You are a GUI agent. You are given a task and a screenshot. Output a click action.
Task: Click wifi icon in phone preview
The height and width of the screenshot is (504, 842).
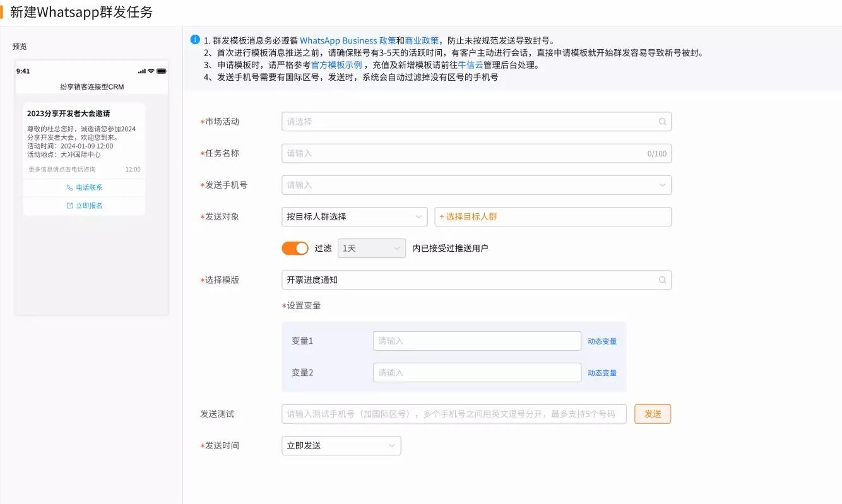coord(151,71)
